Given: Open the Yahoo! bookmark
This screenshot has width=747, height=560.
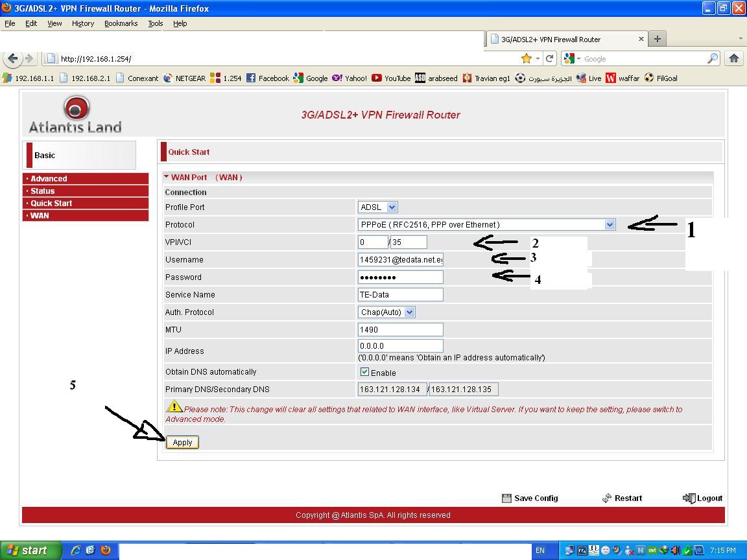Looking at the screenshot, I should (350, 78).
